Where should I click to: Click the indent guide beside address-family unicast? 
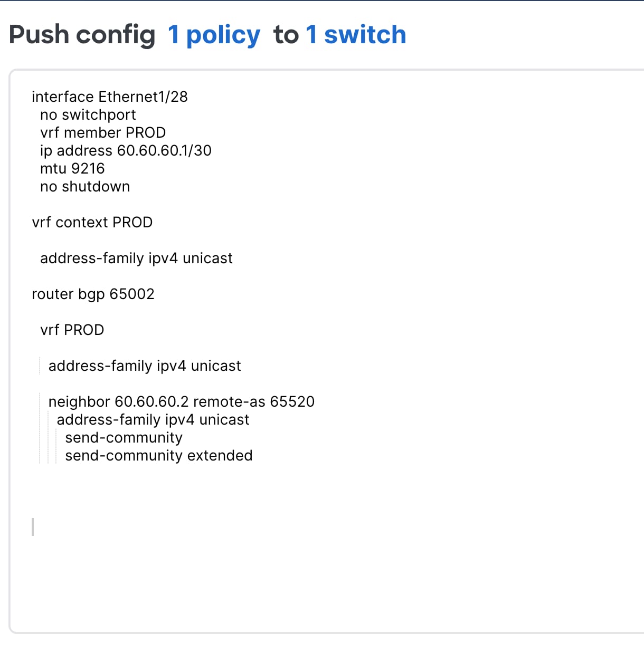pyautogui.click(x=40, y=366)
